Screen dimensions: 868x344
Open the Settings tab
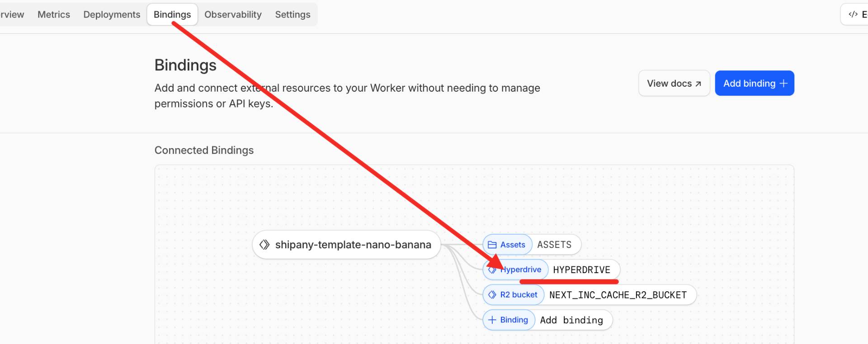[x=292, y=14]
